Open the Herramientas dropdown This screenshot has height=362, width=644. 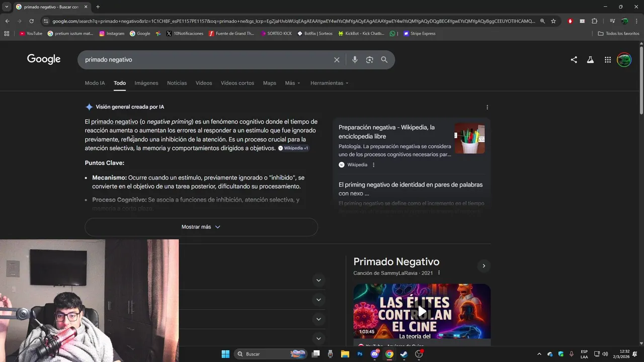(x=329, y=83)
